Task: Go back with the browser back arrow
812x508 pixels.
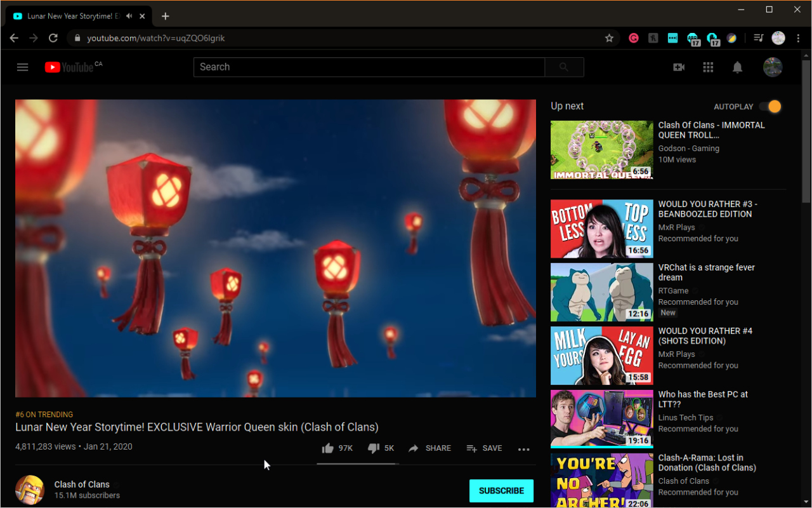Action: point(14,38)
